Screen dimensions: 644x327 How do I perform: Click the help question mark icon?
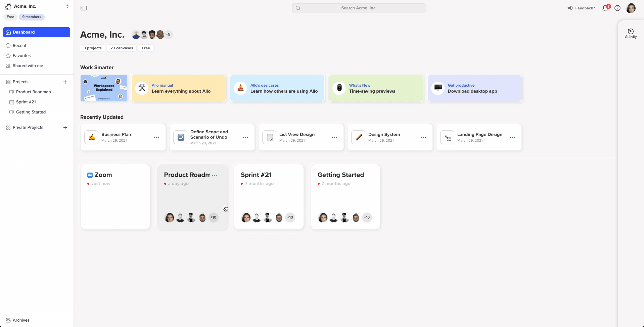pos(617,8)
